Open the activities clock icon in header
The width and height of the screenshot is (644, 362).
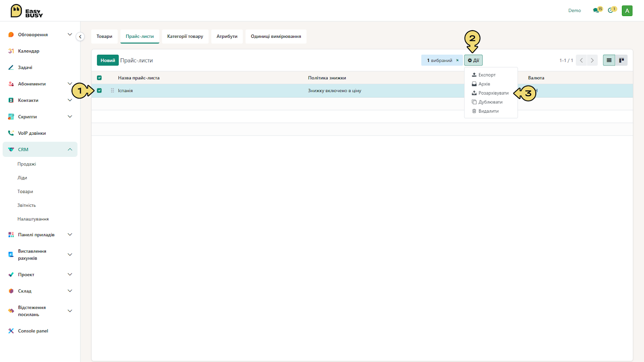point(612,10)
